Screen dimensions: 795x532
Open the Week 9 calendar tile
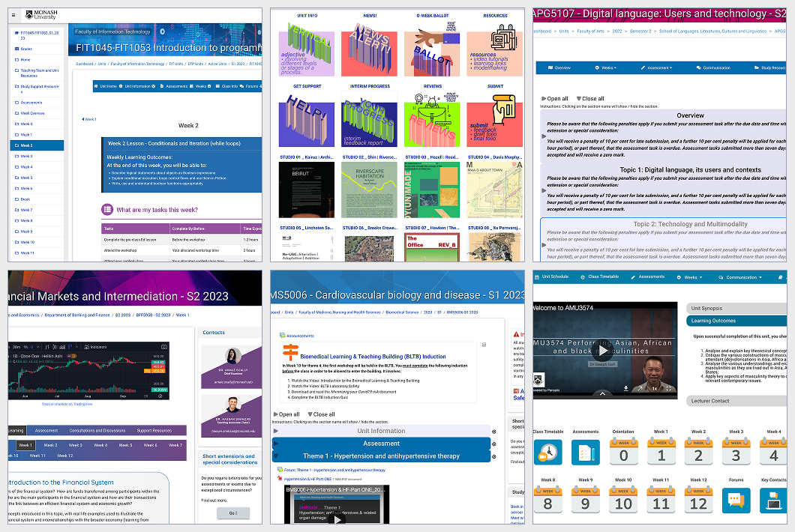click(x=586, y=500)
